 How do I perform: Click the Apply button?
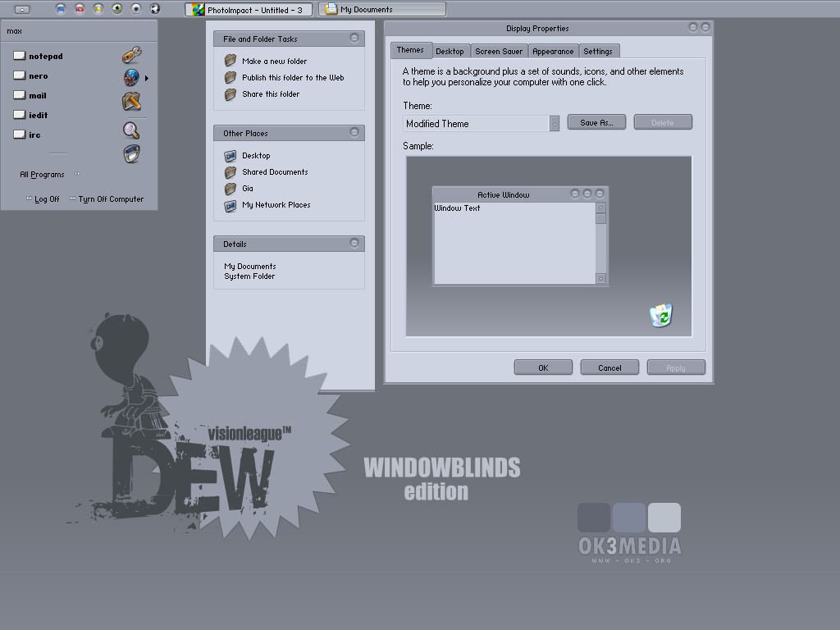tap(676, 367)
